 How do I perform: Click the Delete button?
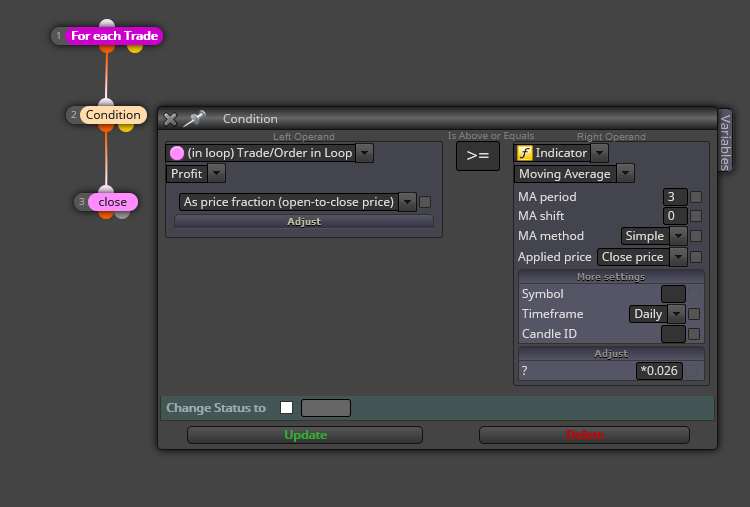click(x=585, y=435)
